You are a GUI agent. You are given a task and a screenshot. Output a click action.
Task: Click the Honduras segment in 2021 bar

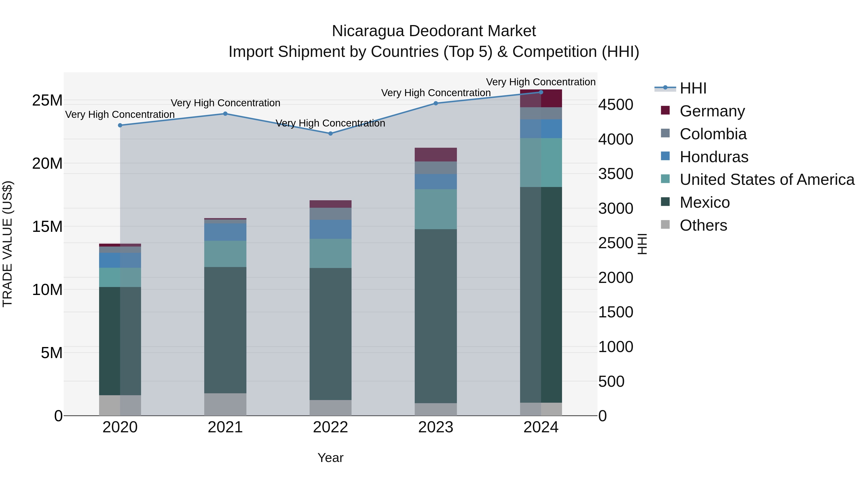point(225,232)
